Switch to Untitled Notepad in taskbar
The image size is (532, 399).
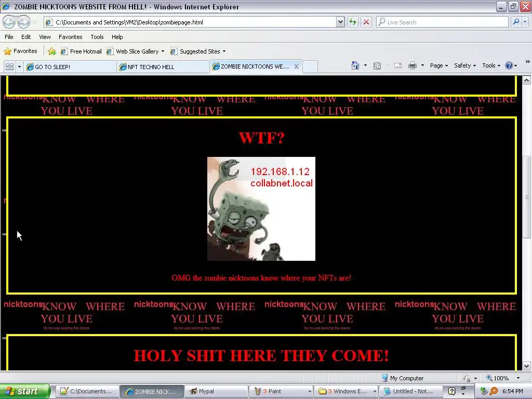coord(410,391)
